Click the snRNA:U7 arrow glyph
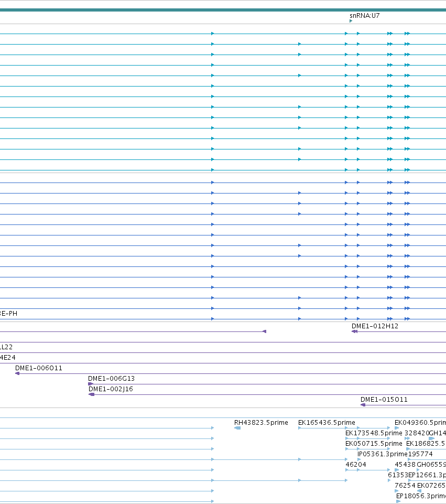Image resolution: width=446 pixels, height=504 pixels. tap(351, 21)
